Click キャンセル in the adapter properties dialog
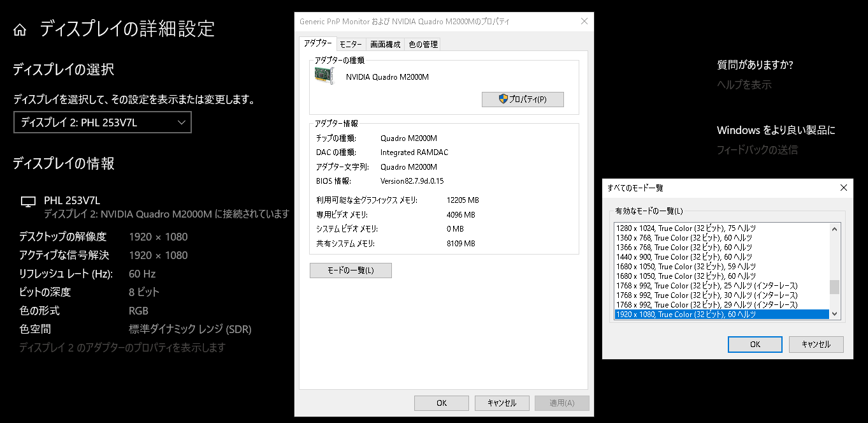 [x=502, y=403]
